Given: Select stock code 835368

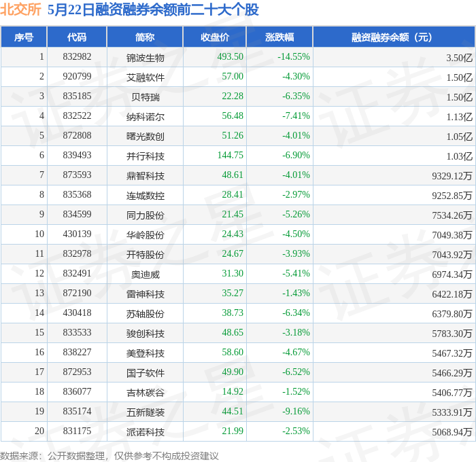Looking at the screenshot, I should (x=77, y=195).
